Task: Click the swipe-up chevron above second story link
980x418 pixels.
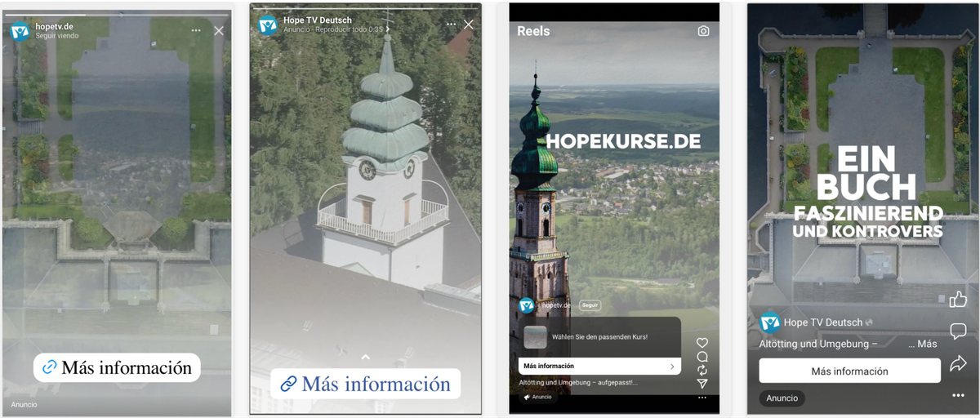Action: pos(366,357)
